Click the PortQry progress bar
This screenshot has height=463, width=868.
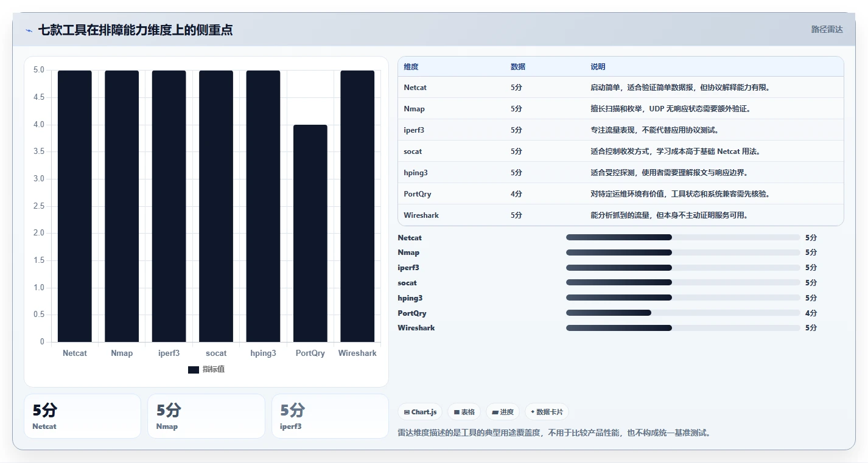pos(683,313)
